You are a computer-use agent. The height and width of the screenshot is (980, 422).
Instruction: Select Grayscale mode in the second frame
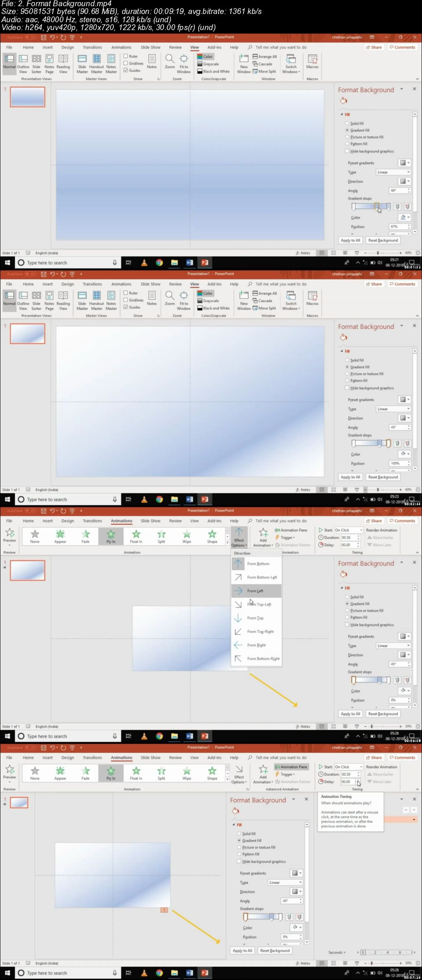coord(208,301)
